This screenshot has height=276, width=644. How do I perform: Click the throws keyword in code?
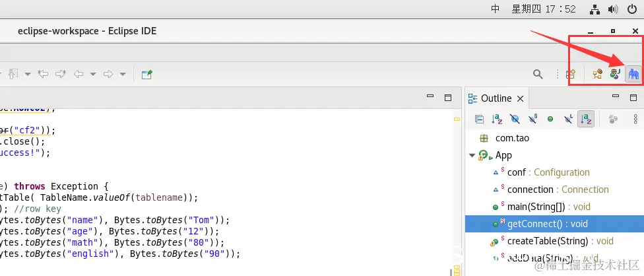(x=30, y=186)
